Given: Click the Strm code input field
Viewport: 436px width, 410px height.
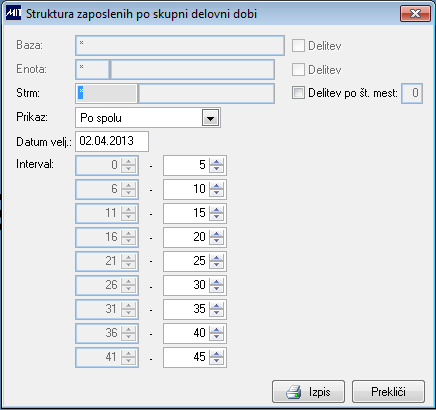Looking at the screenshot, I should pyautogui.click(x=106, y=93).
